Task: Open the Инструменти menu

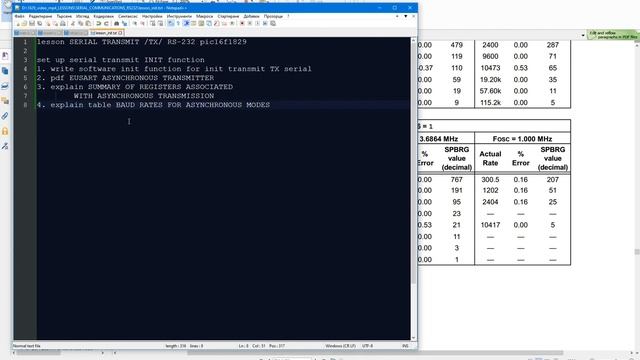Action: (x=179, y=16)
